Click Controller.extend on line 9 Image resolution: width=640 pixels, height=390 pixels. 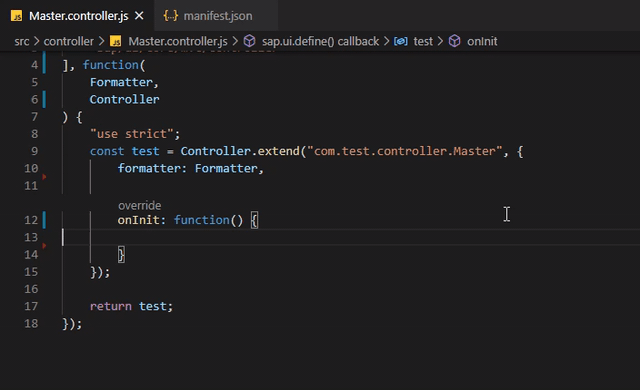240,151
